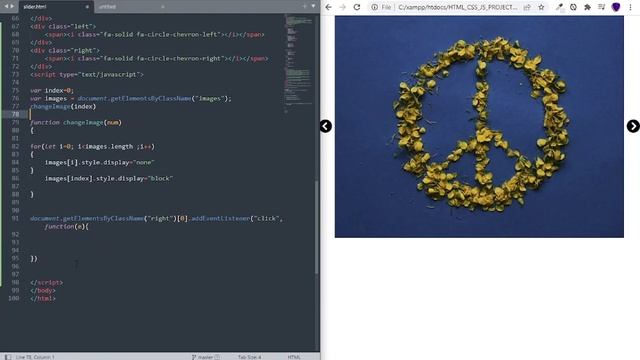Click the script type="text/javascript" line

click(x=87, y=75)
